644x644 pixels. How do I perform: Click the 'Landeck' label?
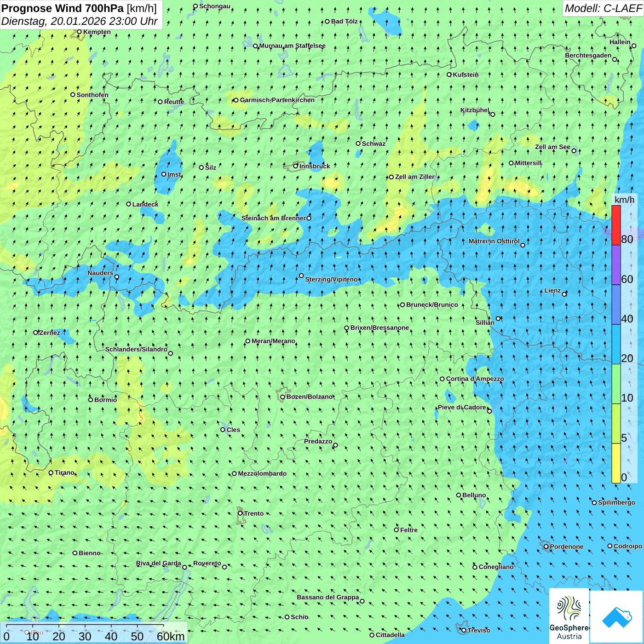[145, 204]
